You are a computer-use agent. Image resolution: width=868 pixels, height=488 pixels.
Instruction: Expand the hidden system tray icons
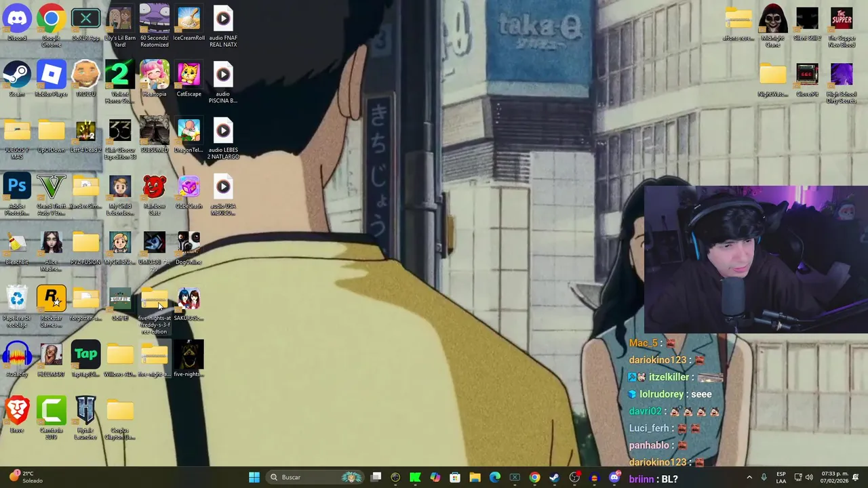(749, 477)
